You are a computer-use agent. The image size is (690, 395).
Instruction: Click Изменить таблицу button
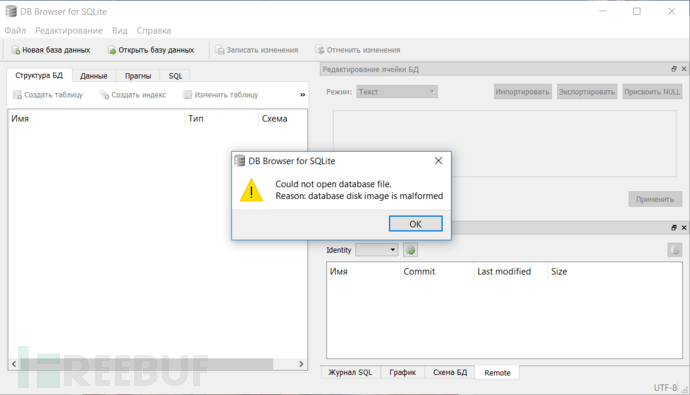point(221,95)
